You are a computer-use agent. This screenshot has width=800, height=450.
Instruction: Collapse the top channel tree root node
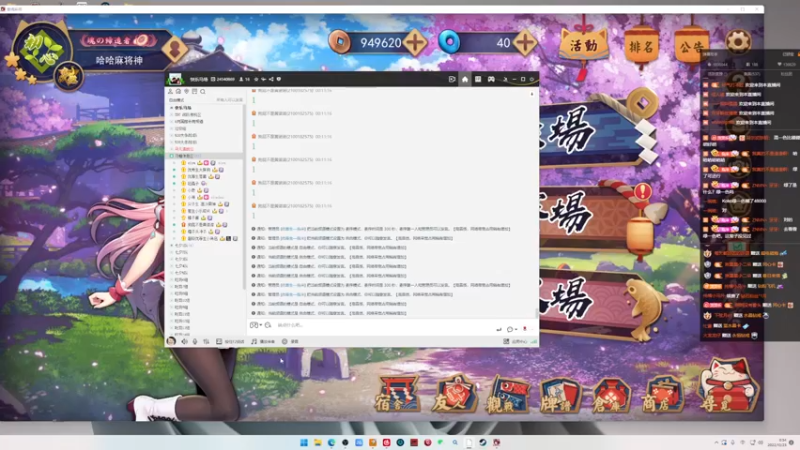pos(171,108)
